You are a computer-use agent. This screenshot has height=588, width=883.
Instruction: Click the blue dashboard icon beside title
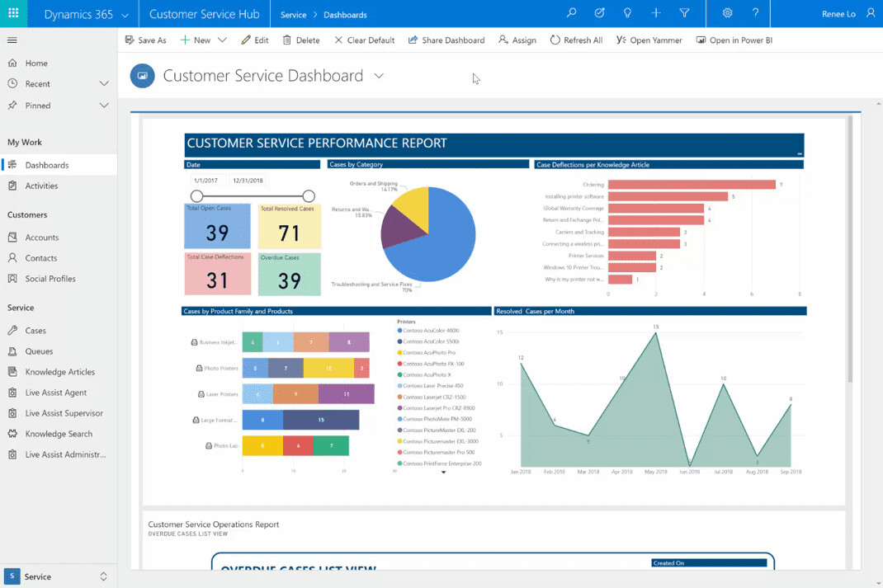tap(143, 76)
